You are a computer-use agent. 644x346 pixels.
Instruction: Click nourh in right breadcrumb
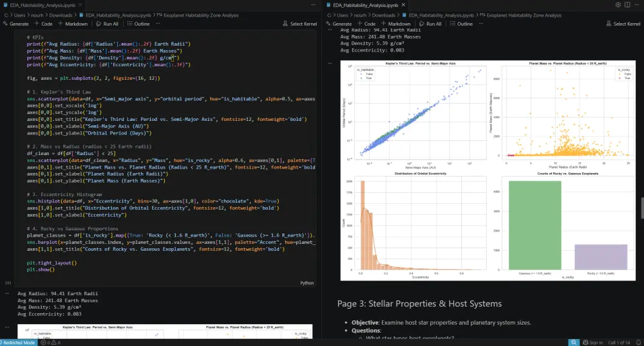(360, 15)
